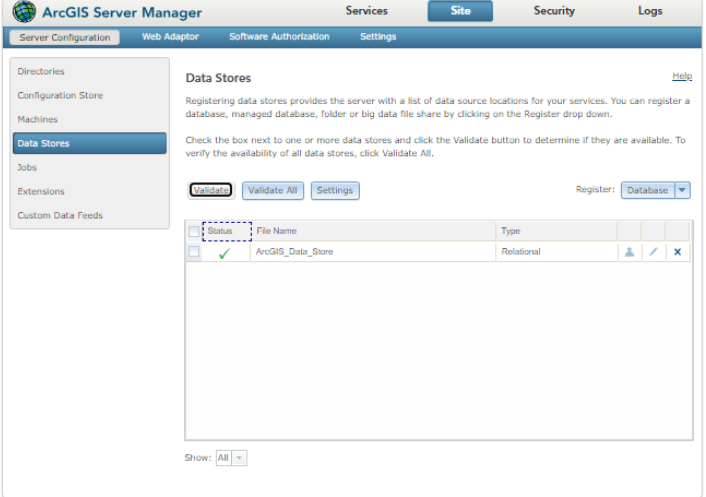The width and height of the screenshot is (706, 497).
Task: Go to the Services tab
Action: click(367, 11)
